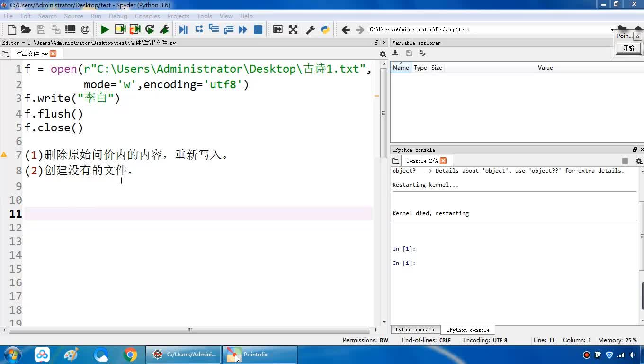Run the file with the green play button
The height and width of the screenshot is (364, 644).
click(x=105, y=29)
